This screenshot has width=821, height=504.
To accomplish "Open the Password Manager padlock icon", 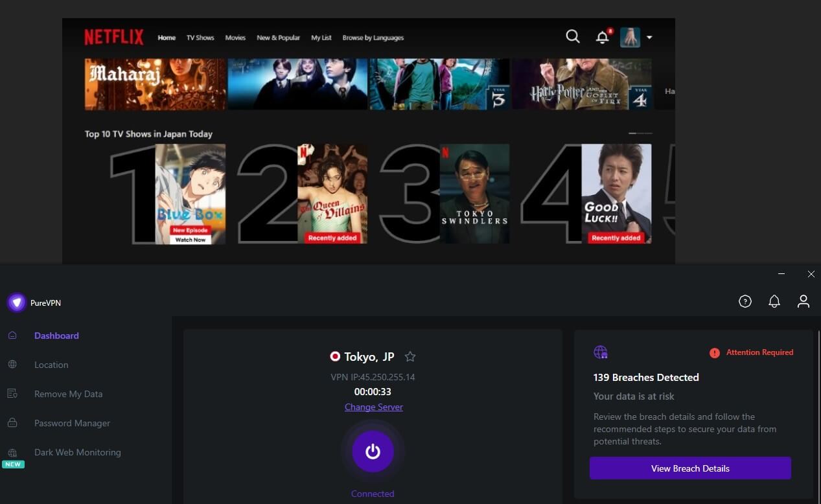I will point(13,423).
